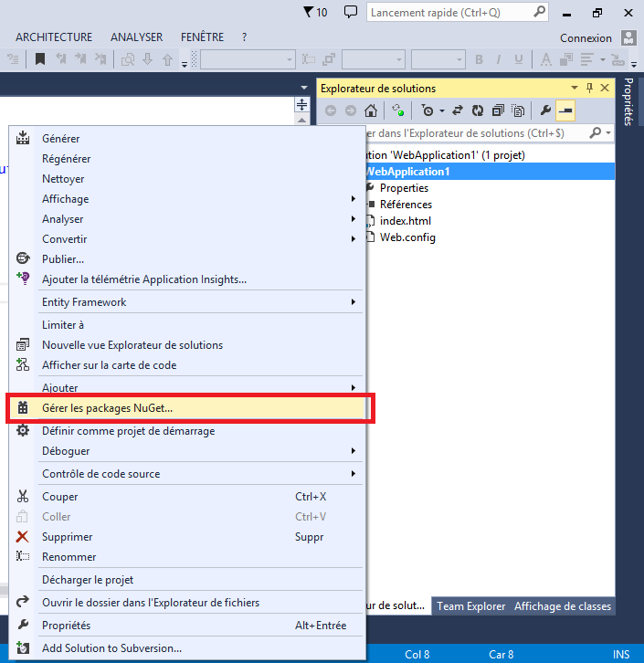The width and height of the screenshot is (644, 663).
Task: Toggle the Preview Selected Items icon
Action: [565, 110]
